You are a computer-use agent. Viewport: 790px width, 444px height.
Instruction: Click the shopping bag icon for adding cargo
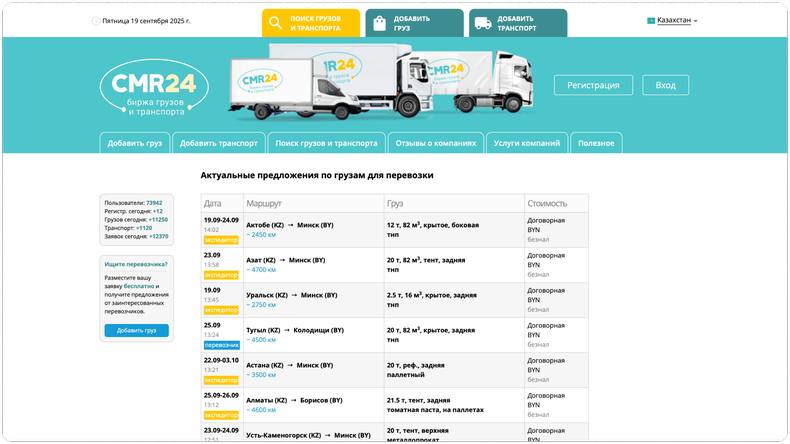click(380, 23)
